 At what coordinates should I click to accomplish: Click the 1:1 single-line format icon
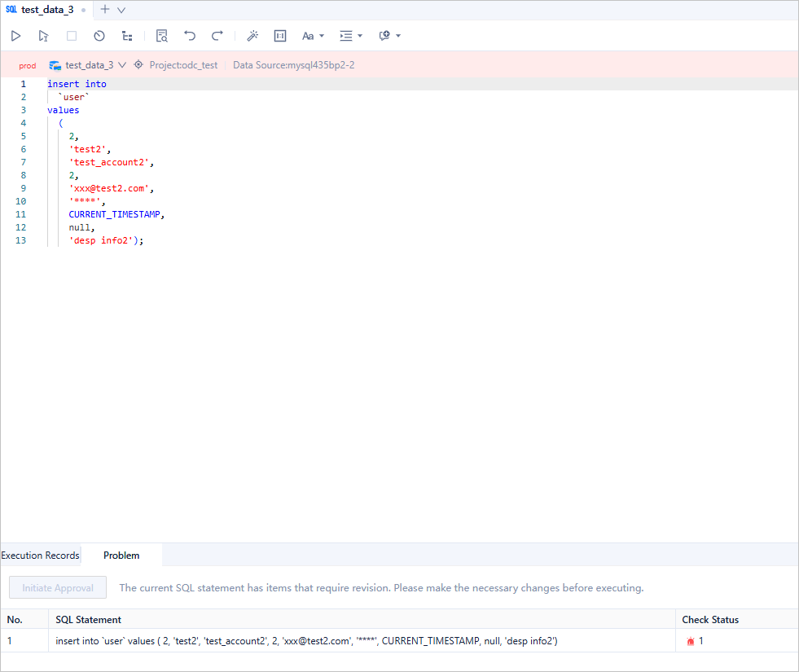point(280,36)
